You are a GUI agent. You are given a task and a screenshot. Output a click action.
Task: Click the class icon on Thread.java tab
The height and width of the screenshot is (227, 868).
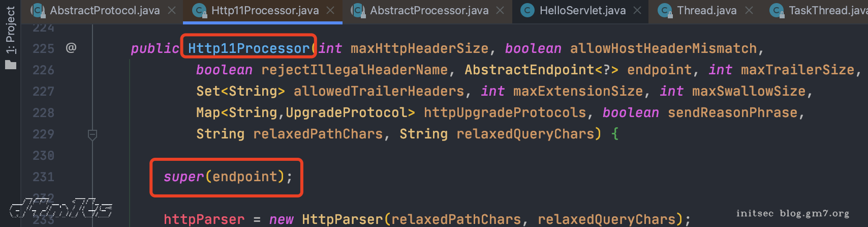665,10
